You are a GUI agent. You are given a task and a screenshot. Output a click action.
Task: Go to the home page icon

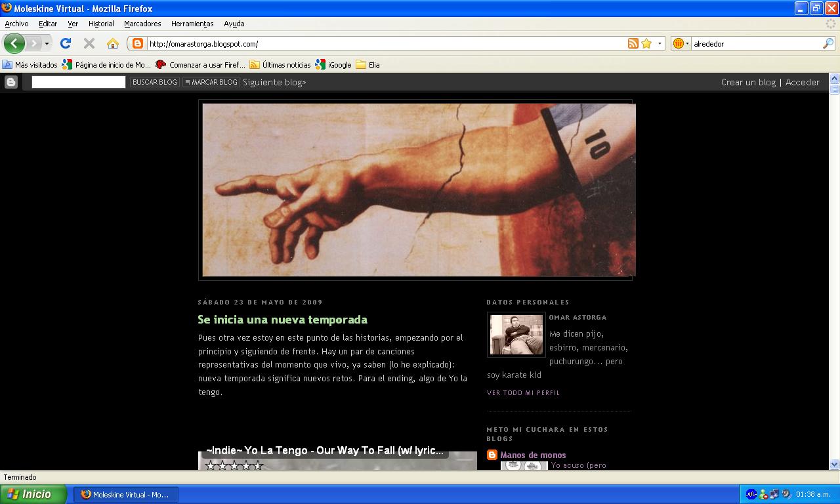coord(113,43)
